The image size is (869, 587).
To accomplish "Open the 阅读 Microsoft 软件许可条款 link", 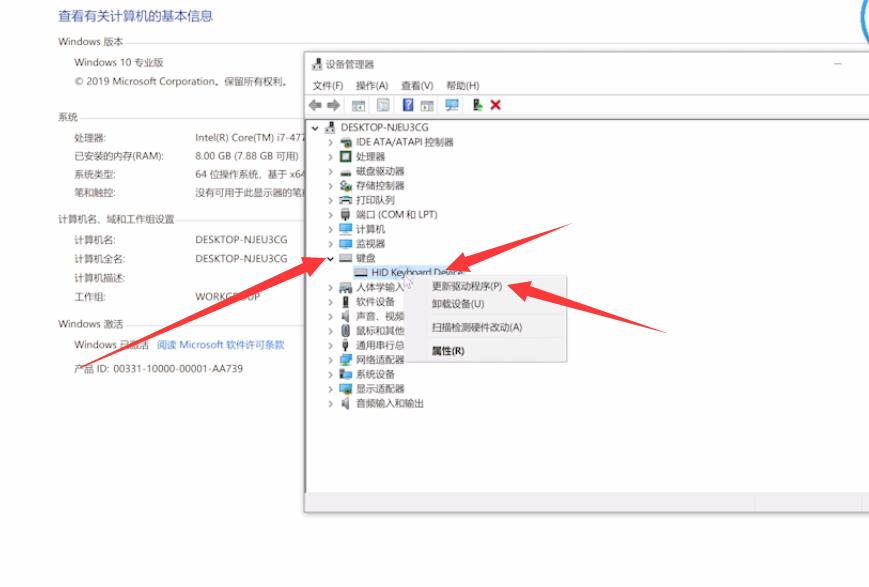I will coord(221,345).
